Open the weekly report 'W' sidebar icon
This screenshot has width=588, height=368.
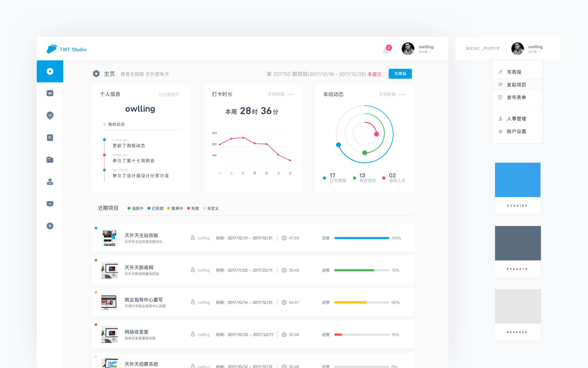point(50,93)
